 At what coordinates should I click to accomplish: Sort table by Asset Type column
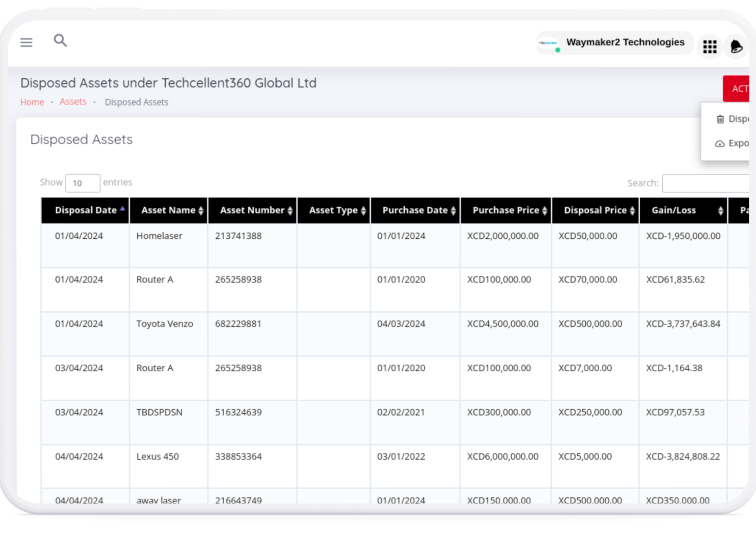pyautogui.click(x=333, y=210)
